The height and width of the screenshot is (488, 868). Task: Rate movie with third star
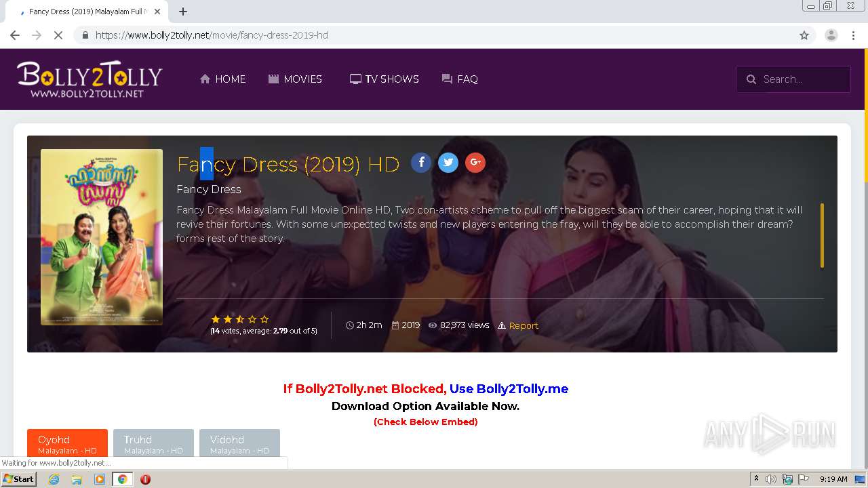click(x=240, y=319)
